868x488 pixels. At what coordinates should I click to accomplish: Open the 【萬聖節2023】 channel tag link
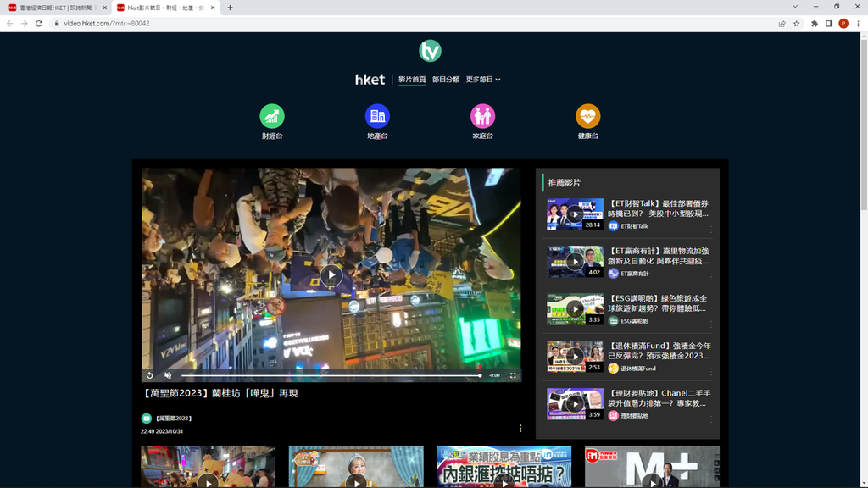[173, 419]
